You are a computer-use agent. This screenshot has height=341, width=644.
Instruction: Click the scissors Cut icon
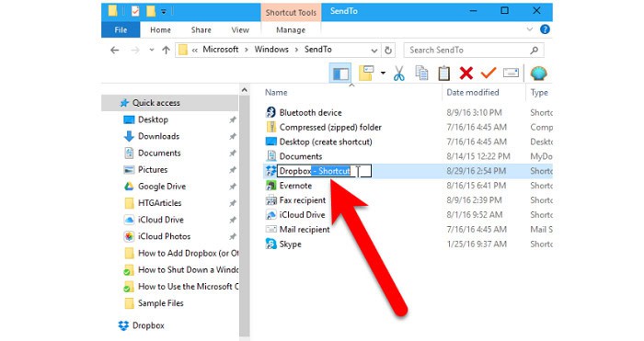398,74
